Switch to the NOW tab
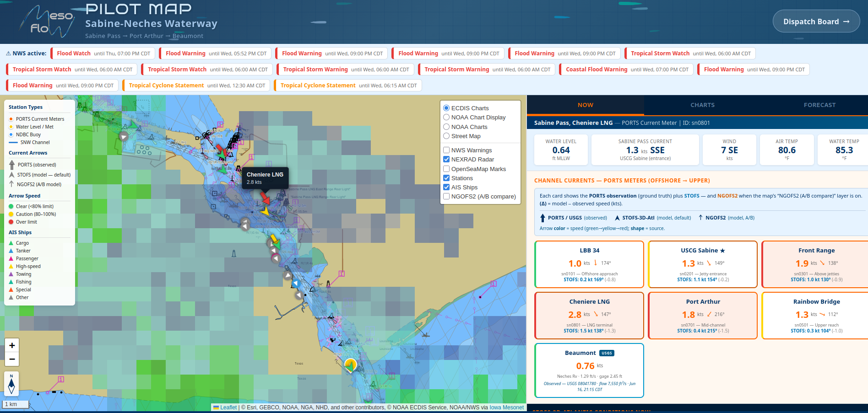Image resolution: width=868 pixels, height=413 pixels. [586, 105]
